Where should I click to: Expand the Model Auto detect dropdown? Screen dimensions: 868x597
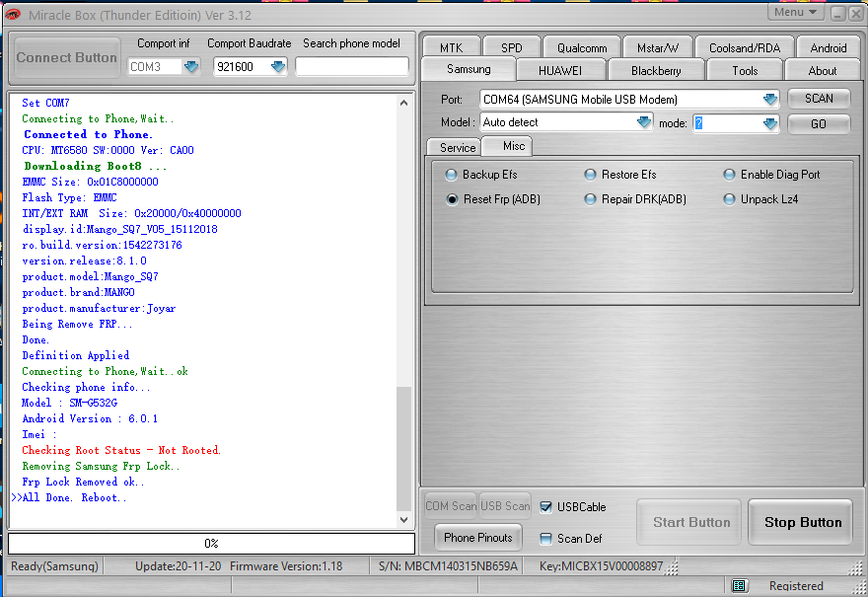644,122
